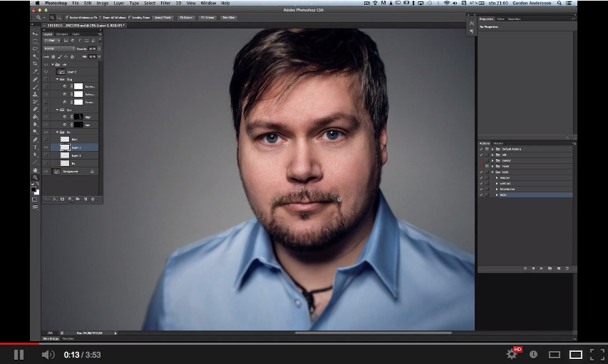Viewport: 608px width, 364px height.
Task: Click the Actual Pixels button
Action: click(163, 17)
